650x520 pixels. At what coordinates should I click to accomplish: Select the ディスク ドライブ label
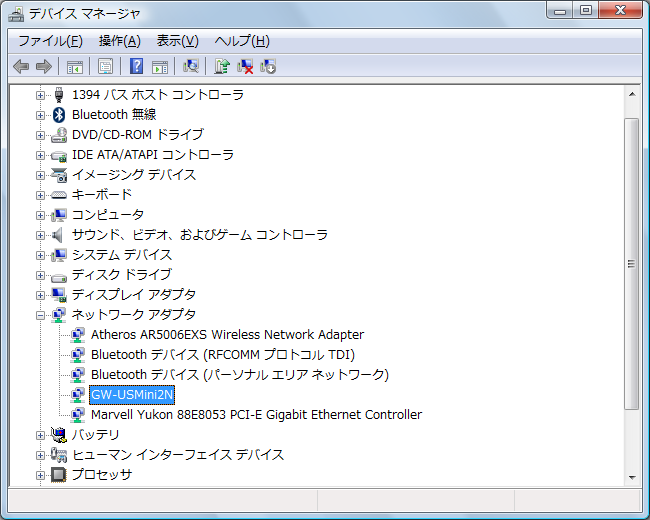[x=121, y=275]
